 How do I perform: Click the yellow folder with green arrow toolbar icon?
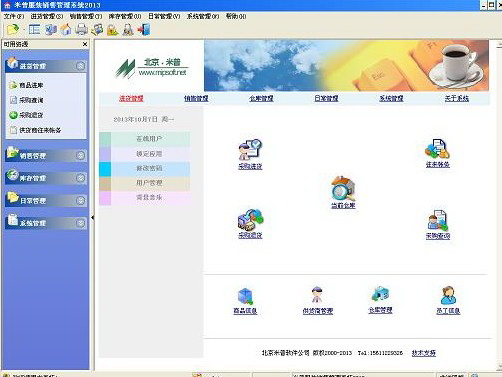13,30
